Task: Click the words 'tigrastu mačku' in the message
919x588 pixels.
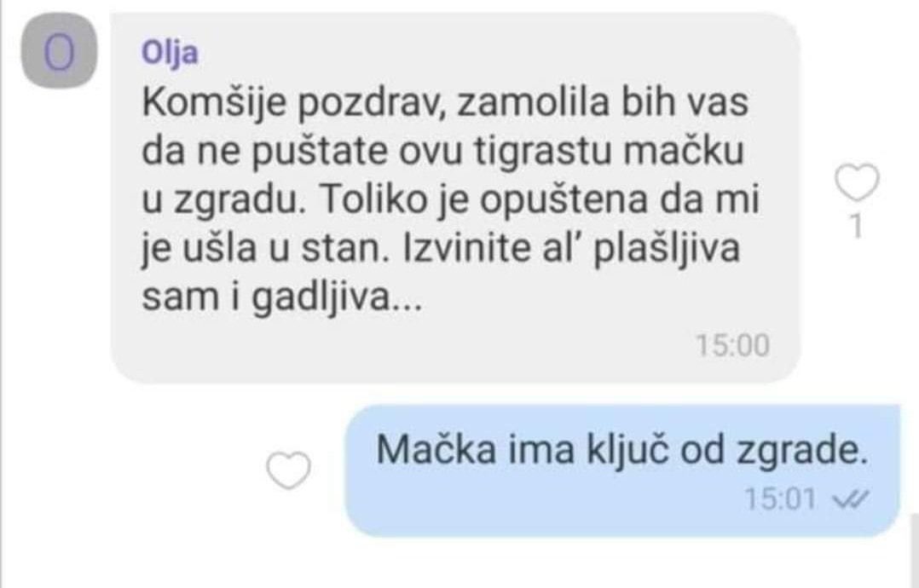Action: point(609,151)
